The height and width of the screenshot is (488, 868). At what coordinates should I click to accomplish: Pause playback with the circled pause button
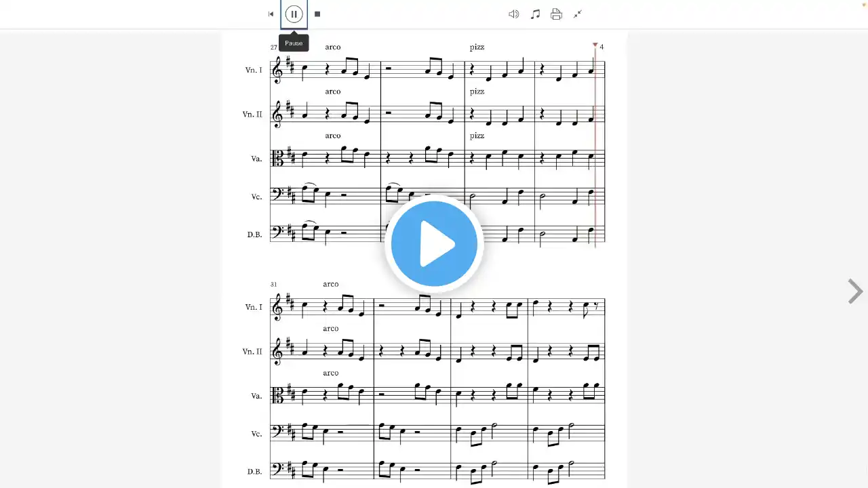coord(294,14)
